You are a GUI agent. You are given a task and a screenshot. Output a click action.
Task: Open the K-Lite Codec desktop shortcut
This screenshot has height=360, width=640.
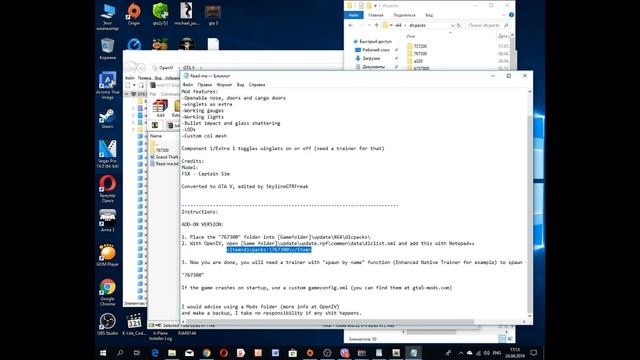(x=134, y=324)
